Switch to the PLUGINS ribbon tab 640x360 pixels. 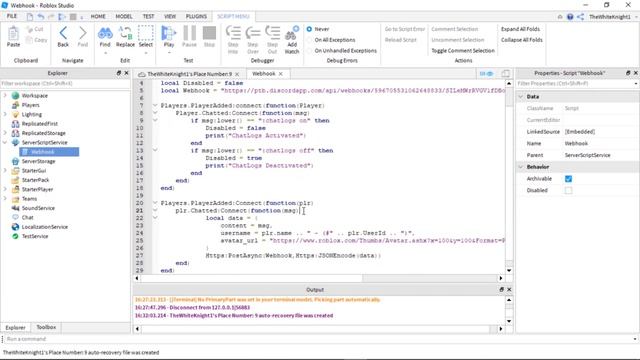[x=196, y=16]
